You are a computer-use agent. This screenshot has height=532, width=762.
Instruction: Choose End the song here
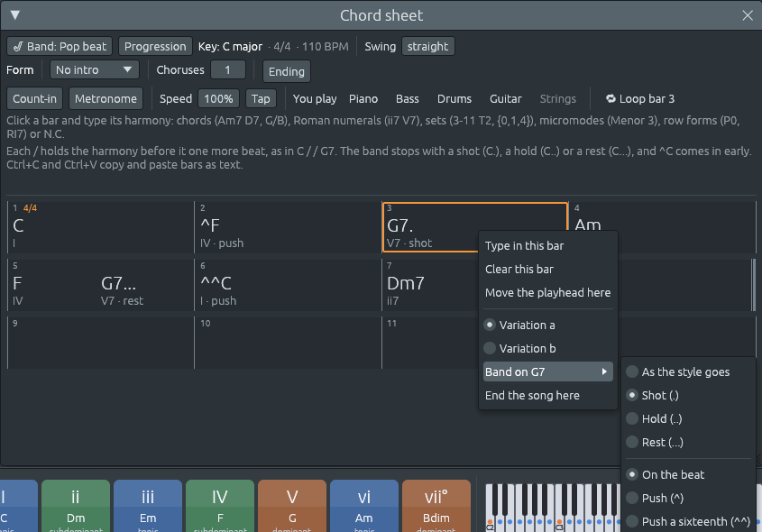(548, 396)
